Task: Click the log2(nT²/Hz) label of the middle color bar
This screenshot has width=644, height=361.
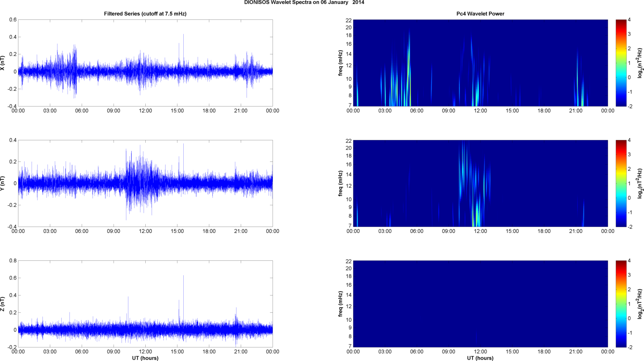Action: [641, 183]
